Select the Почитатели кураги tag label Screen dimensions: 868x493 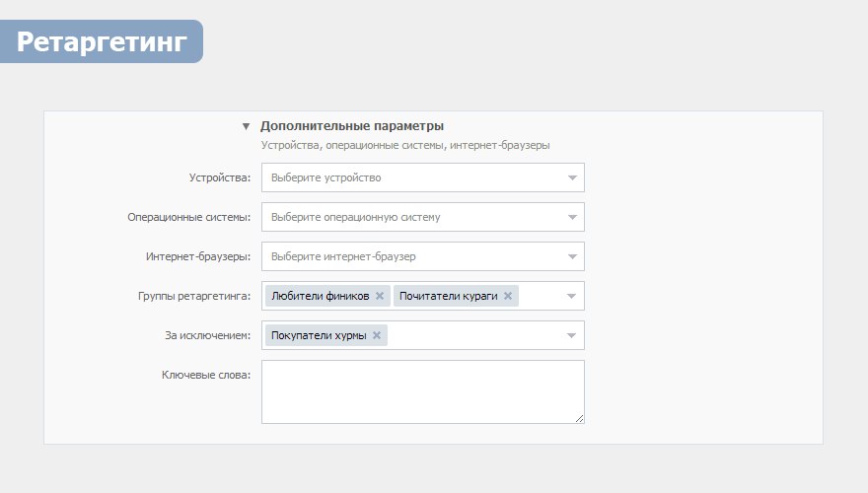448,296
